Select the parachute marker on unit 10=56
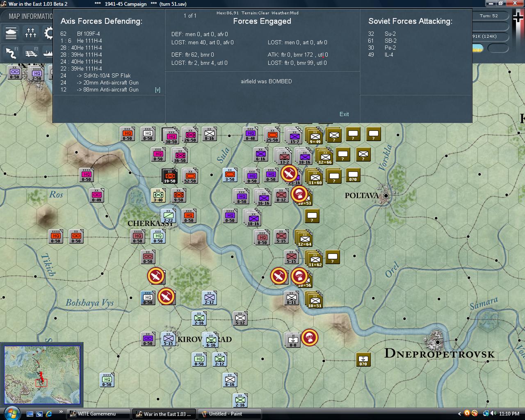The width and height of the screenshot is (525, 420). pyautogui.click(x=299, y=276)
